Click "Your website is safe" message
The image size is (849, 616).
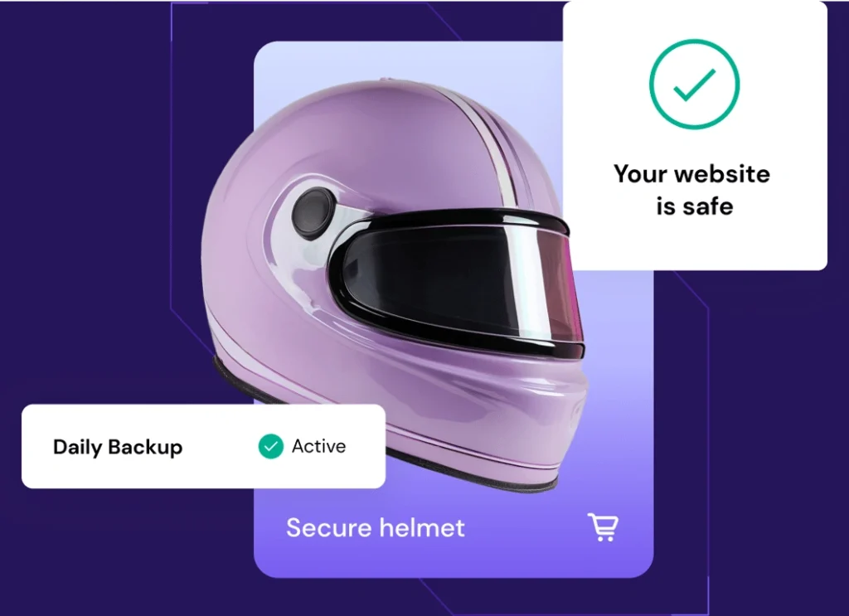click(692, 190)
